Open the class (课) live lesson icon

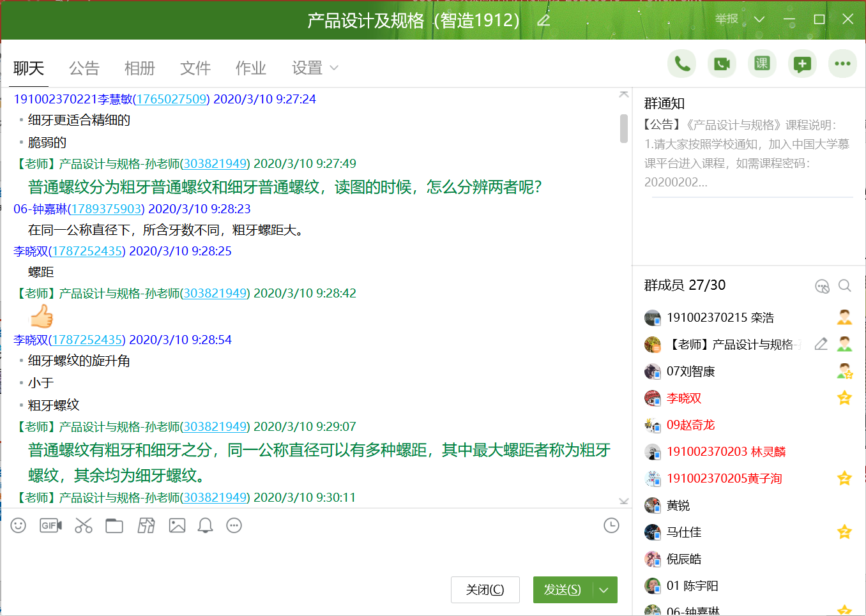pos(762,64)
